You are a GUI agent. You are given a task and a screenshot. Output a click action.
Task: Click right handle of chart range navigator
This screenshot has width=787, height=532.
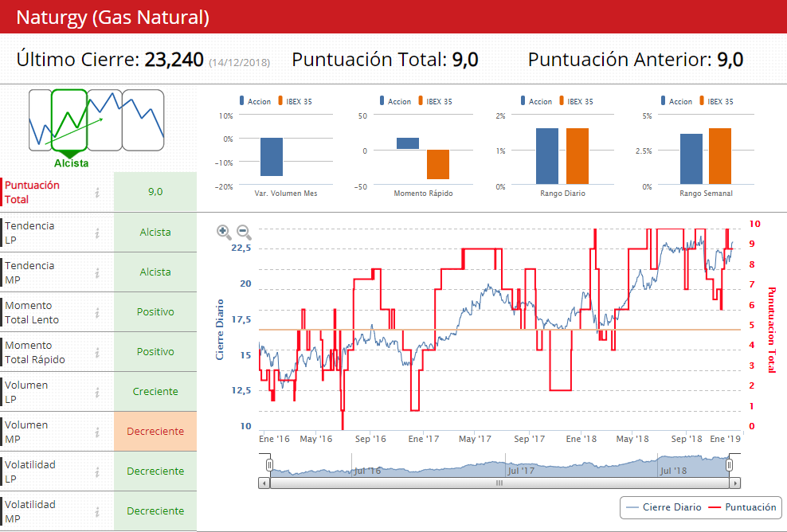coord(730,465)
